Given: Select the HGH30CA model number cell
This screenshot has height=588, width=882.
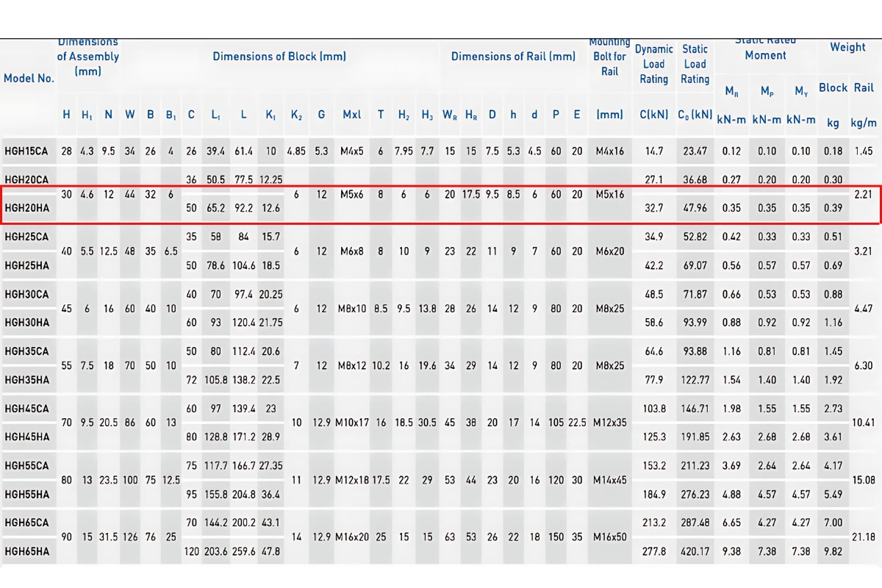Looking at the screenshot, I should pos(26,294).
